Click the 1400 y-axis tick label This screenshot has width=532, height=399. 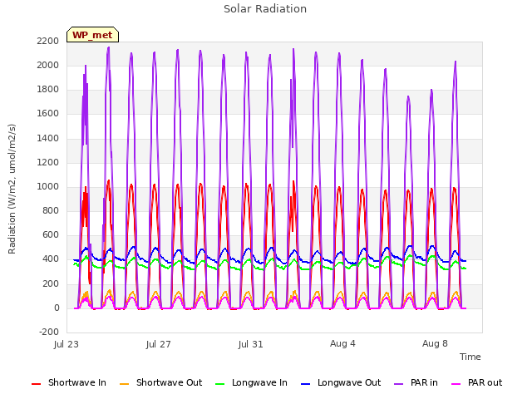48,139
